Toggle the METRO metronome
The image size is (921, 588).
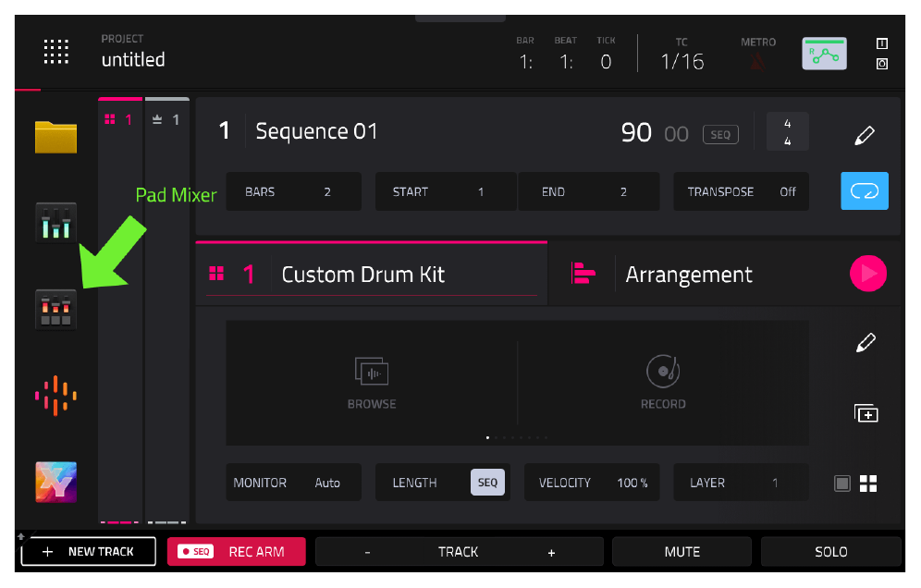758,54
